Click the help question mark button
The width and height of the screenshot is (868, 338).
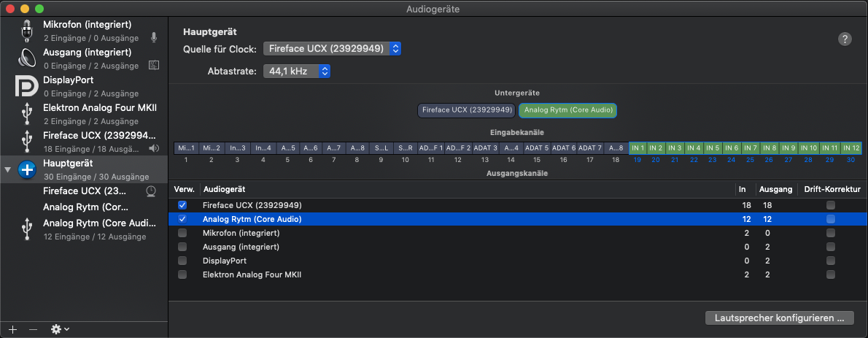845,39
